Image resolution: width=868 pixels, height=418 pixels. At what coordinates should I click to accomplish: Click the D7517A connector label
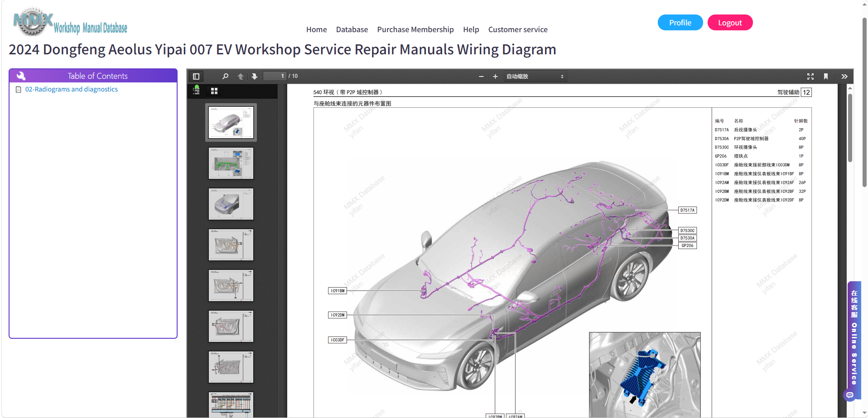[687, 210]
